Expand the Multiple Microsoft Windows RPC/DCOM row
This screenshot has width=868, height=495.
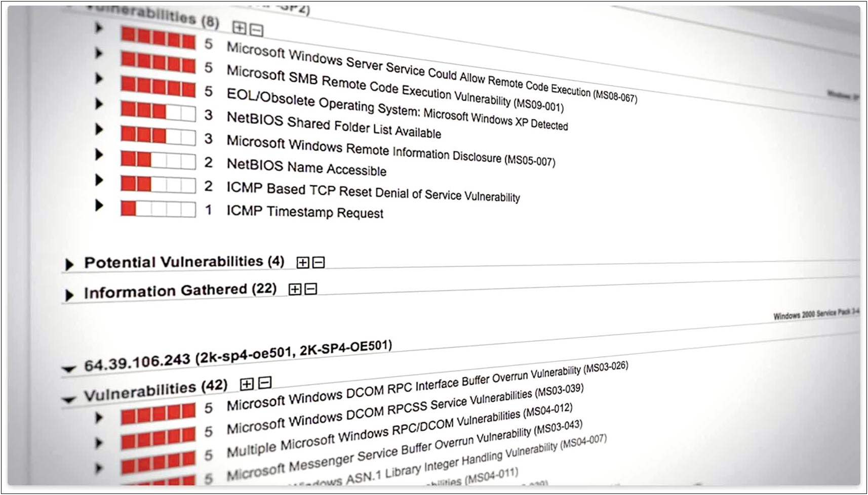pyautogui.click(x=99, y=468)
